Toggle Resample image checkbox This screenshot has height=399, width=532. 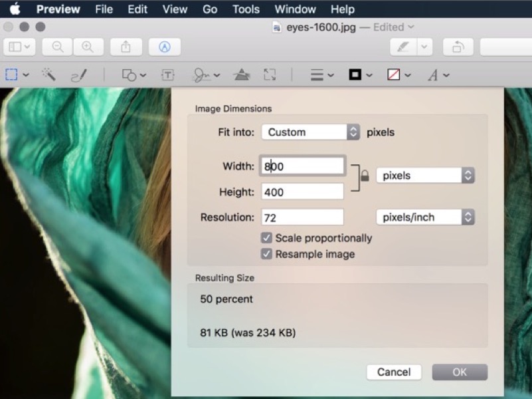coord(266,253)
